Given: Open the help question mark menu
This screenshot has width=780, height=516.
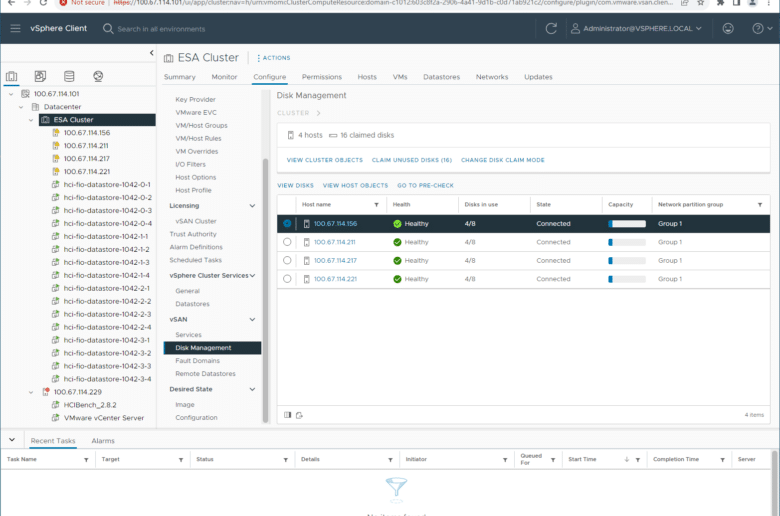Looking at the screenshot, I should click(x=762, y=28).
